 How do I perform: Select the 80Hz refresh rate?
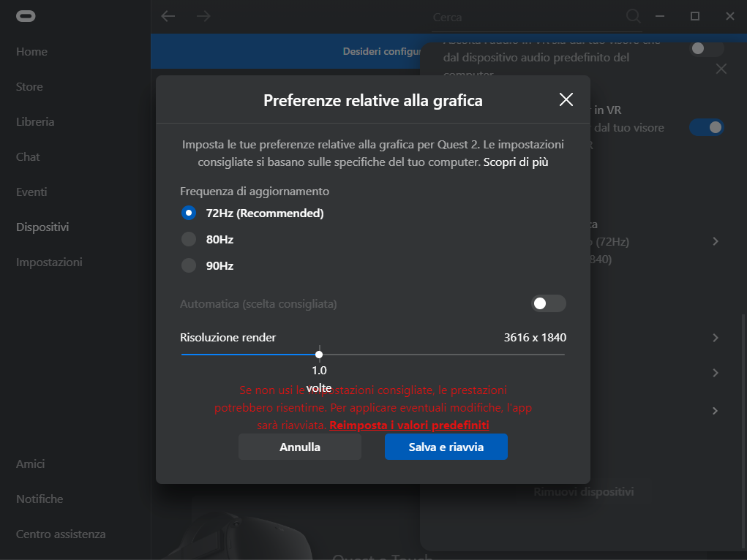(x=189, y=239)
